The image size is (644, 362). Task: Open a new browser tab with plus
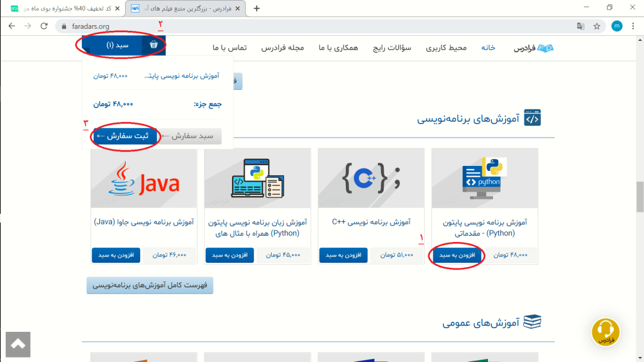pos(257,8)
